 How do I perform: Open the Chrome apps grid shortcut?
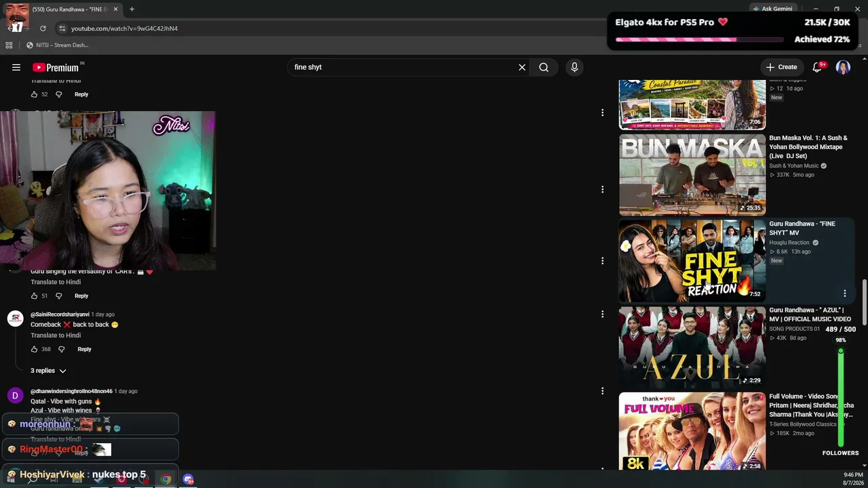click(9, 45)
